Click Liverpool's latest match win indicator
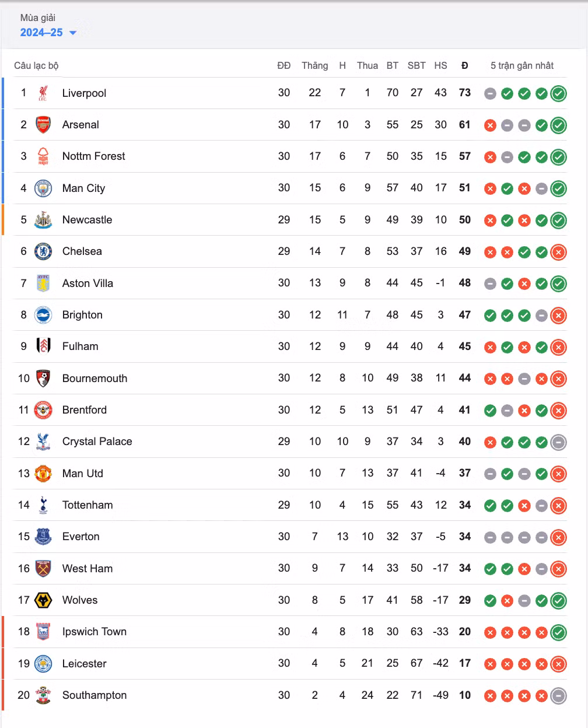Image resolution: width=588 pixels, height=728 pixels. (x=558, y=93)
